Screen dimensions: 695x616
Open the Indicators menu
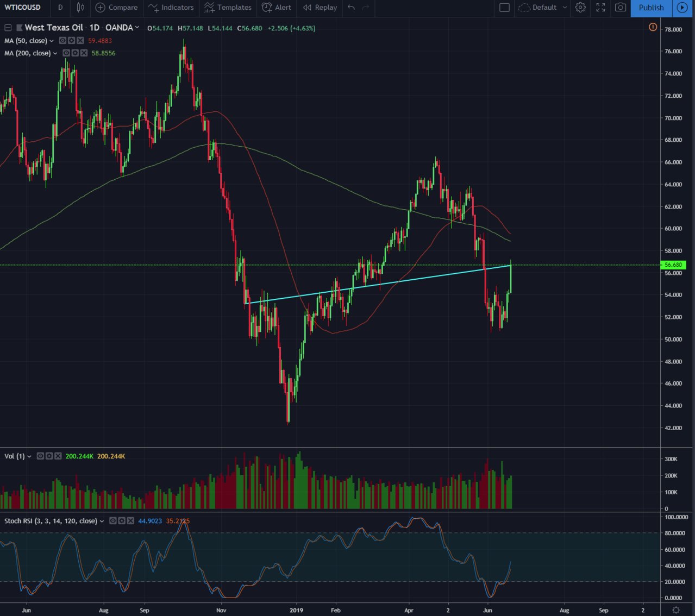point(171,8)
